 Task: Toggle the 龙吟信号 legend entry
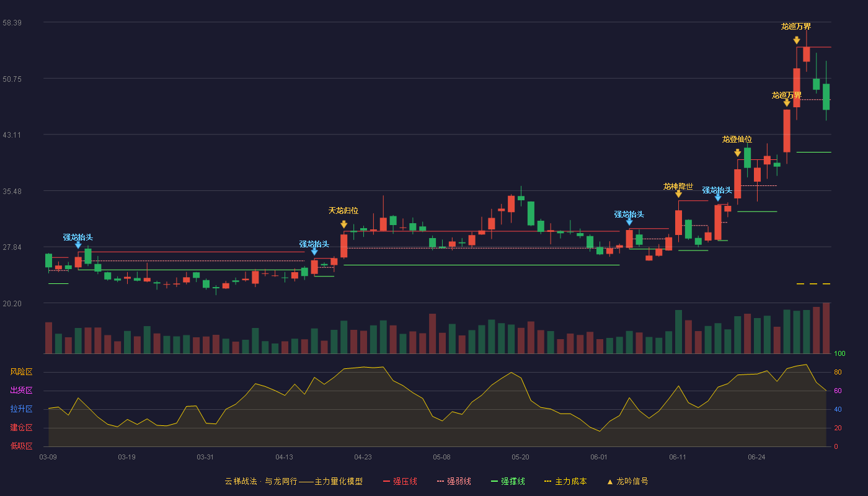coord(627,481)
